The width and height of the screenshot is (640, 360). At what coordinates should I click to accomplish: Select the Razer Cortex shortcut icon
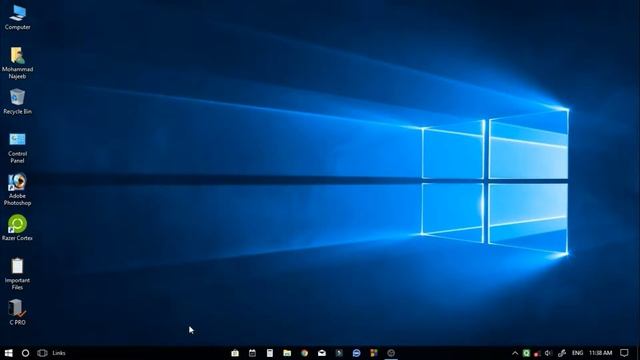(x=17, y=227)
